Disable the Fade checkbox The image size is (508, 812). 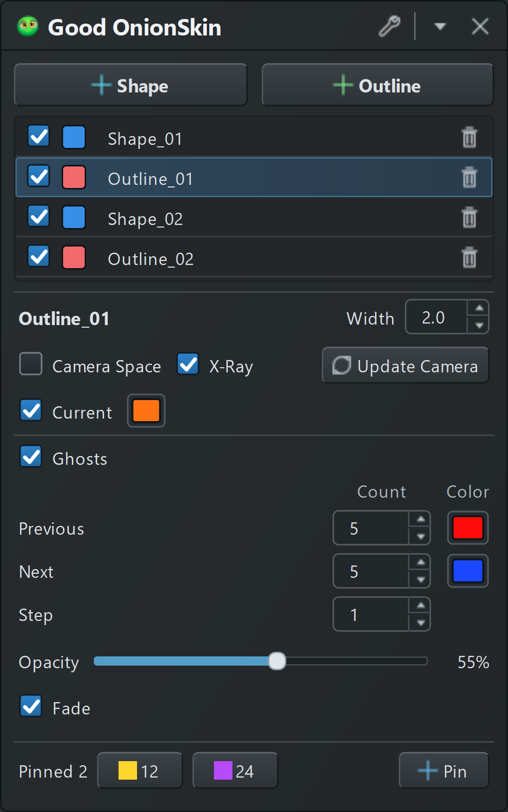click(x=31, y=706)
